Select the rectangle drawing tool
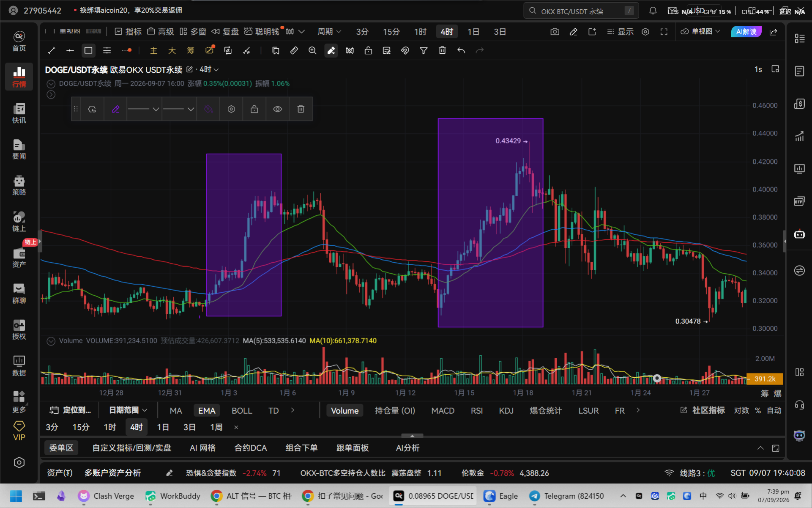 click(x=88, y=51)
